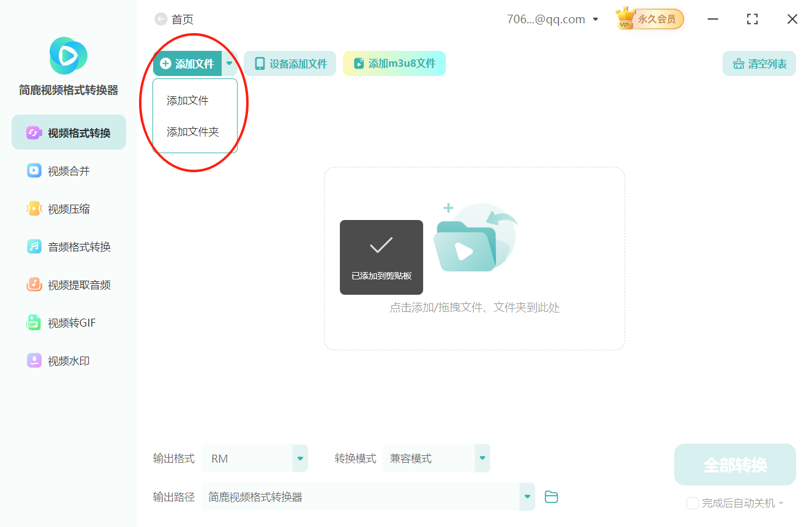Select the 音频格式转换 sidebar icon
This screenshot has height=527, width=812.
(x=34, y=246)
